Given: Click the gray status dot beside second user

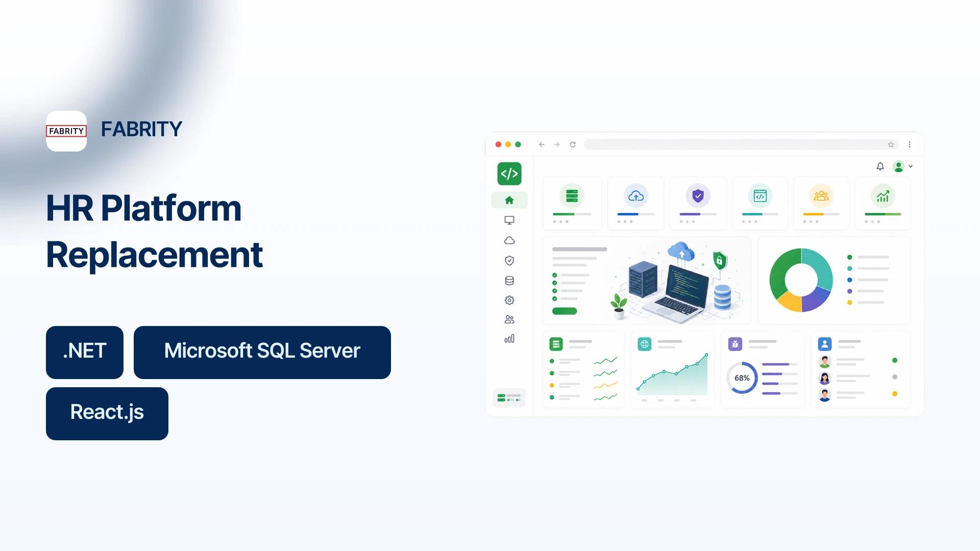Looking at the screenshot, I should tap(894, 377).
